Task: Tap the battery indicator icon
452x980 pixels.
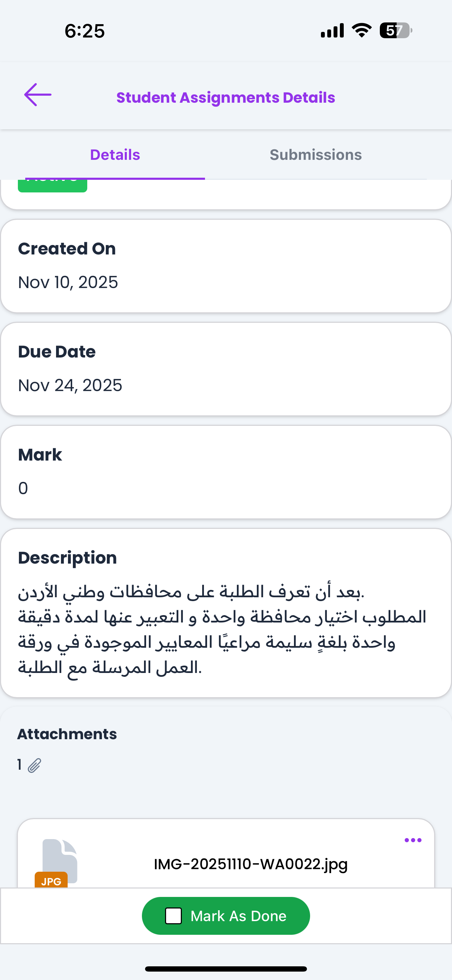Action: pos(395,30)
